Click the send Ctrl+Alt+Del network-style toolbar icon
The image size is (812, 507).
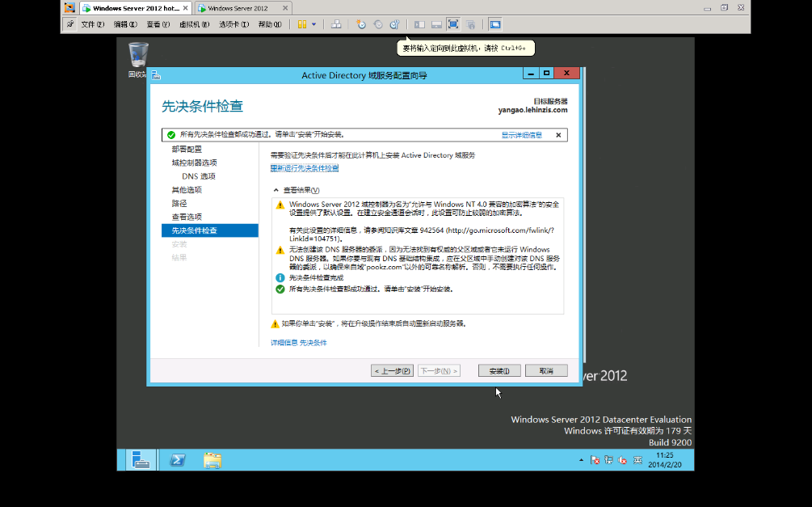336,24
